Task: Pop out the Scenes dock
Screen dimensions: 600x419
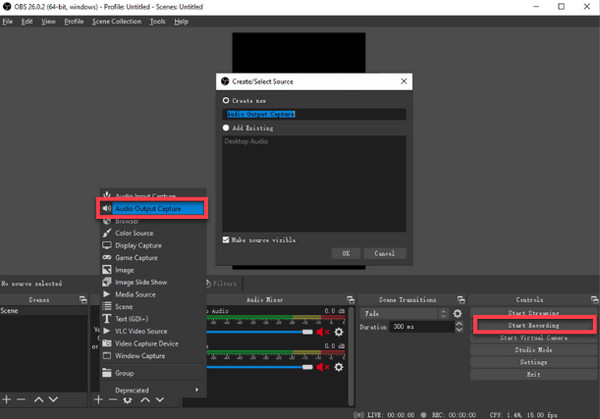Action: coord(83,300)
